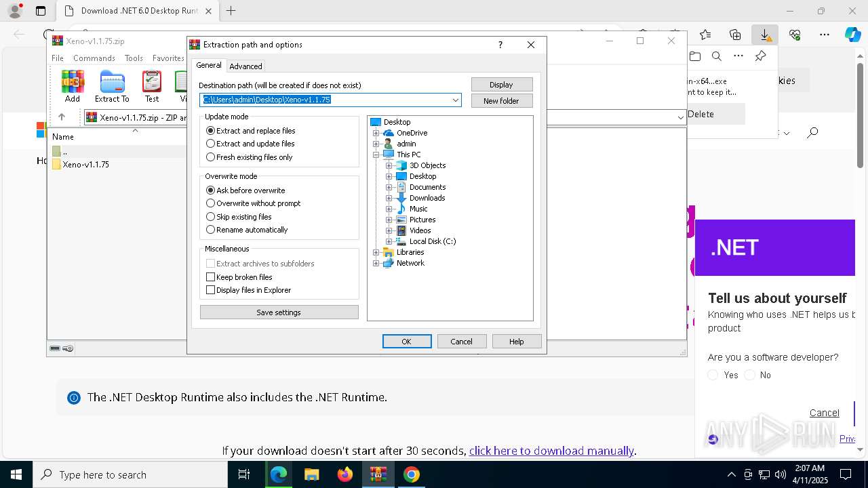Viewport: 868px width, 488px height.
Task: Switch to the General tab
Action: 209,65
